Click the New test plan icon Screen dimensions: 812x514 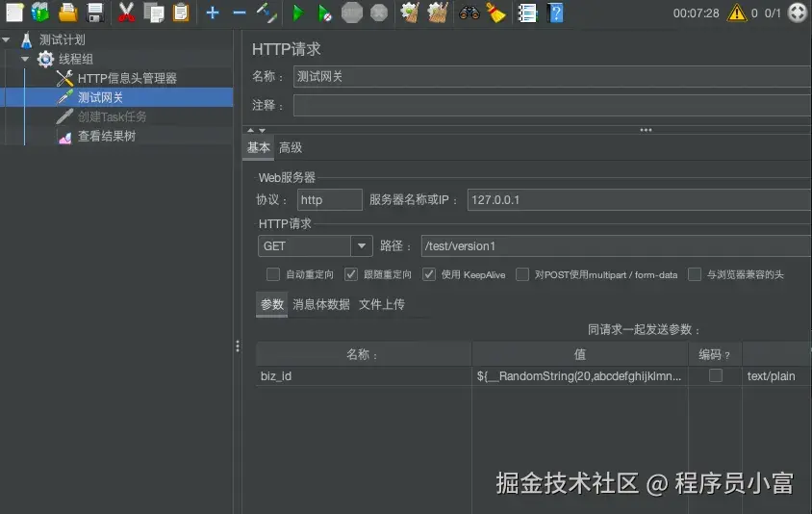[x=14, y=13]
